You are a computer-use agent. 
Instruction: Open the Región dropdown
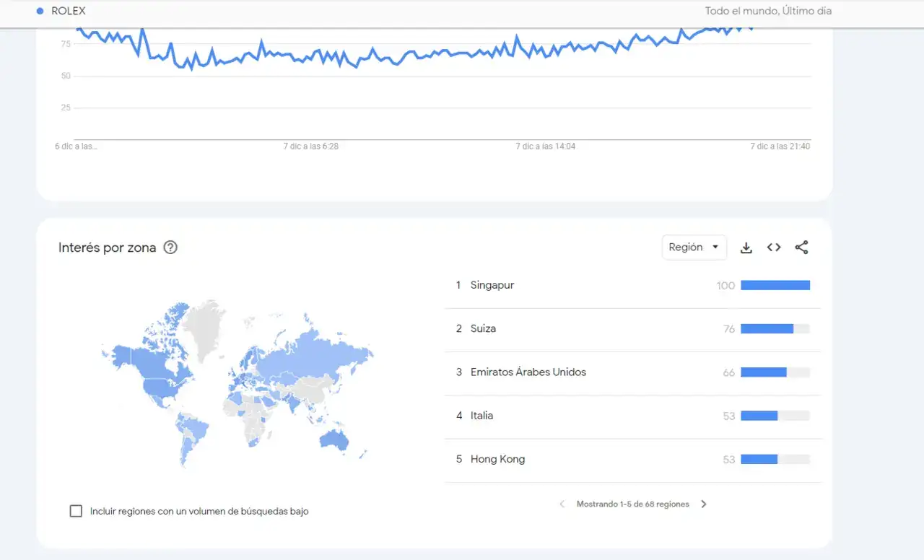[694, 248]
